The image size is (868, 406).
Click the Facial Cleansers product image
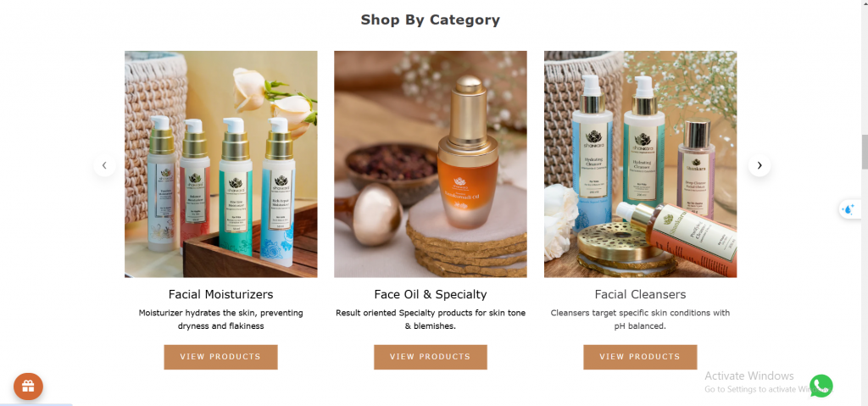[x=641, y=164]
